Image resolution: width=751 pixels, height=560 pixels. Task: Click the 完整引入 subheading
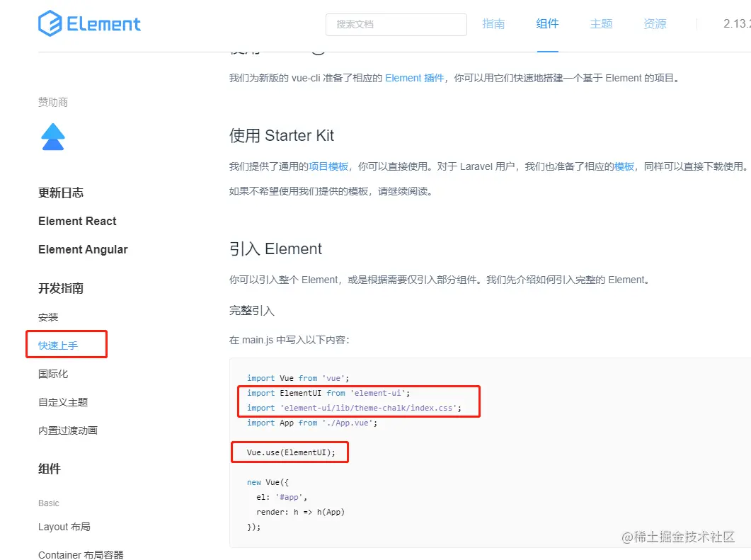(251, 310)
